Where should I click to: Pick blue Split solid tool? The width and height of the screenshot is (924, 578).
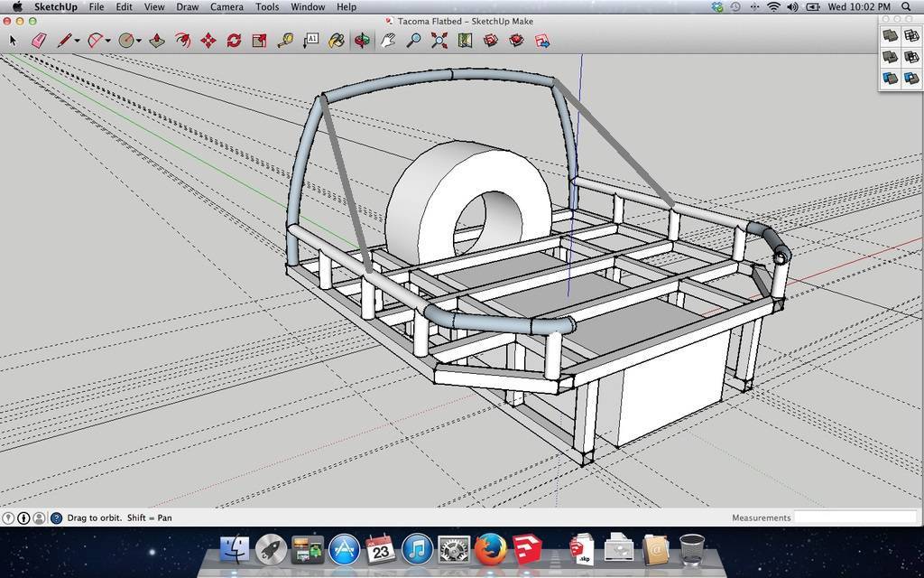[911, 78]
